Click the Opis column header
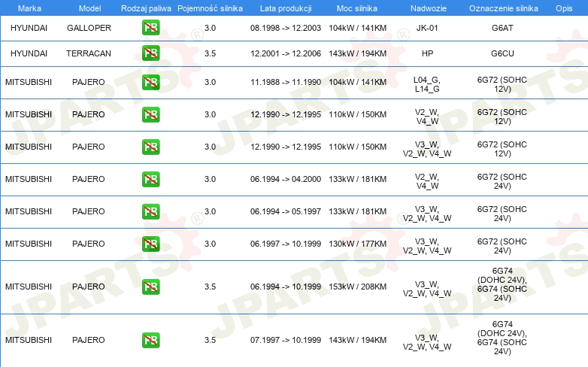 click(x=564, y=8)
